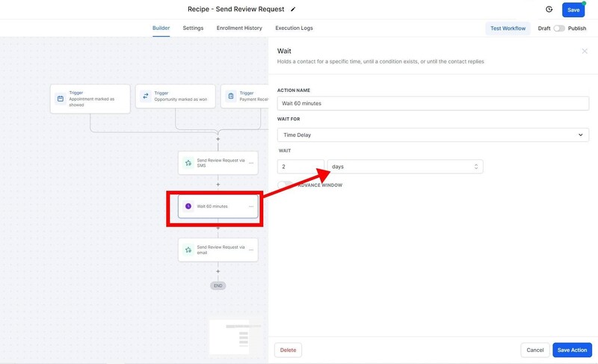Open options menu for SMS review step
This screenshot has height=364, width=598.
point(251,163)
